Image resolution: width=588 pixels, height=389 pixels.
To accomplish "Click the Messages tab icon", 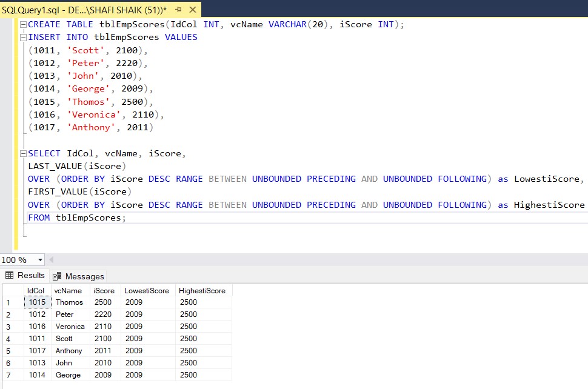I will pyautogui.click(x=56, y=276).
